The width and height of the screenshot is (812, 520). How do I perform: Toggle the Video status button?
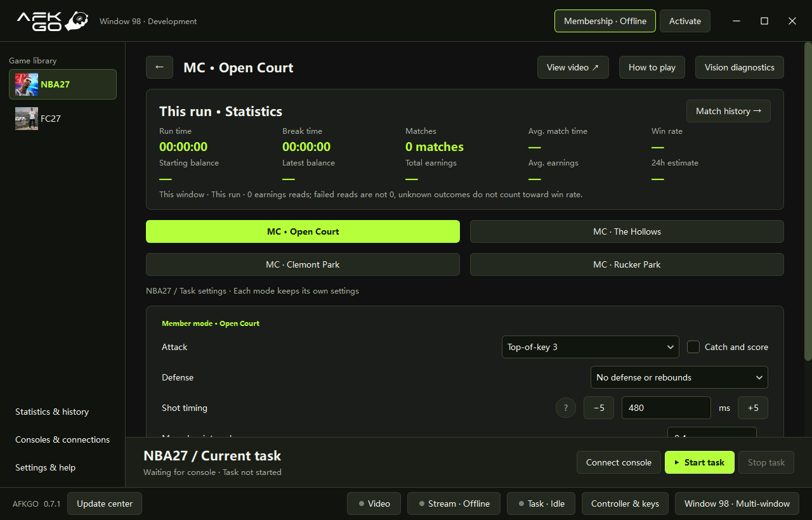(x=374, y=504)
